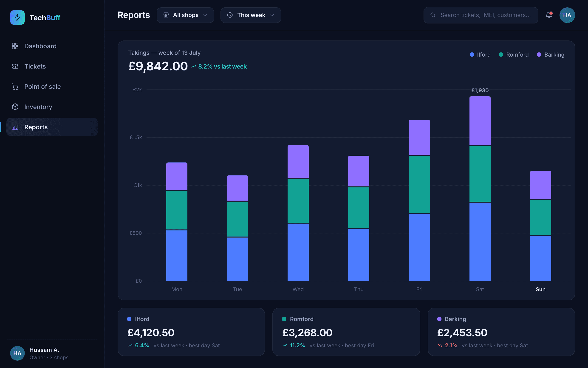Expand the All shops chevron arrow
588x368 pixels.
(x=205, y=15)
